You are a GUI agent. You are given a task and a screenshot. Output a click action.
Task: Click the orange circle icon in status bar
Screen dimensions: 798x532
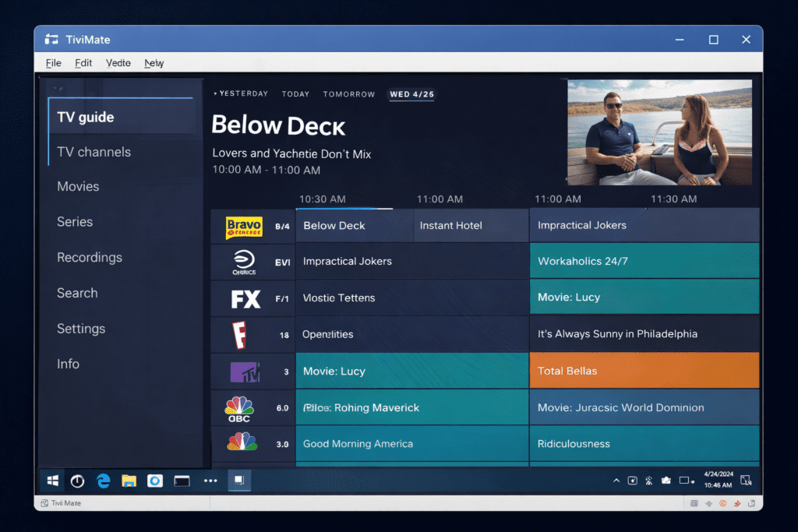tap(722, 503)
